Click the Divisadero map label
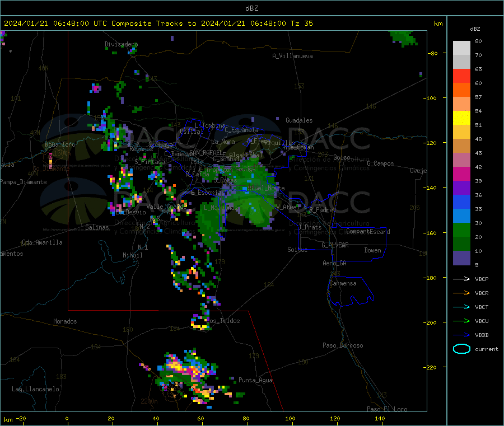 121,44
